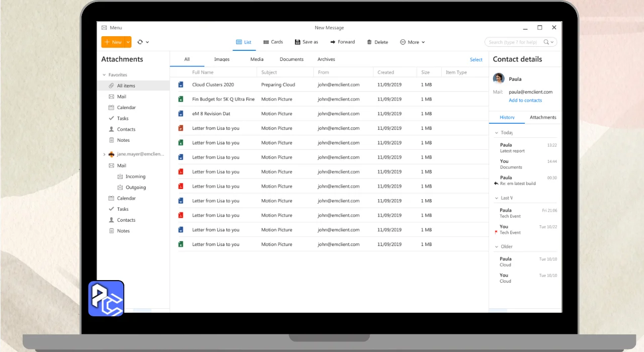The image size is (644, 352).
Task: Click Add to contacts link
Action: 525,101
